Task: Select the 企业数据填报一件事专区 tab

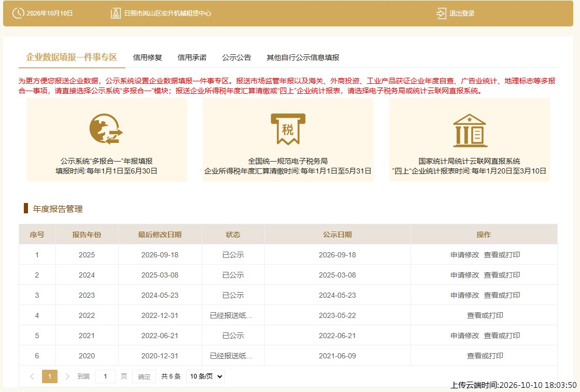Action: click(72, 57)
